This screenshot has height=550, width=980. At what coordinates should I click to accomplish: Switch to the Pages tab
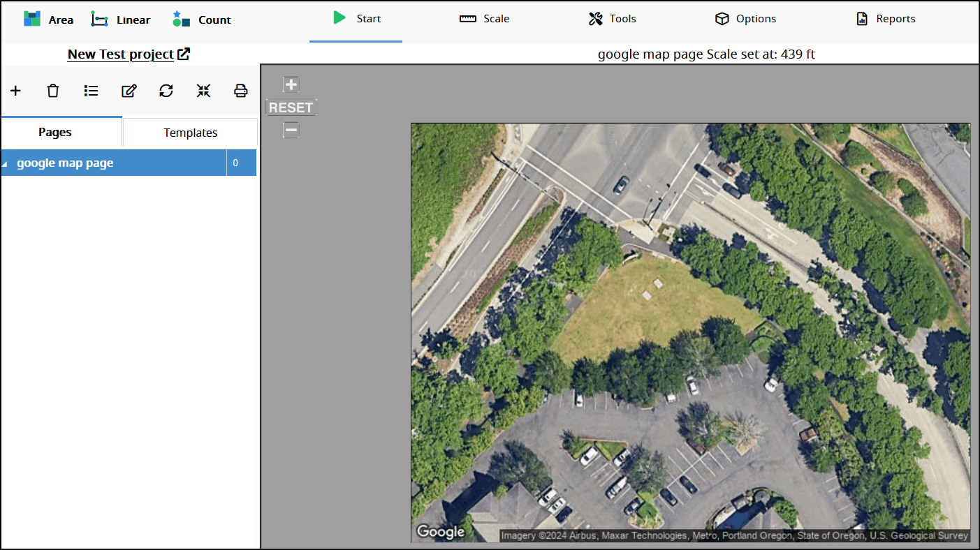(x=61, y=132)
